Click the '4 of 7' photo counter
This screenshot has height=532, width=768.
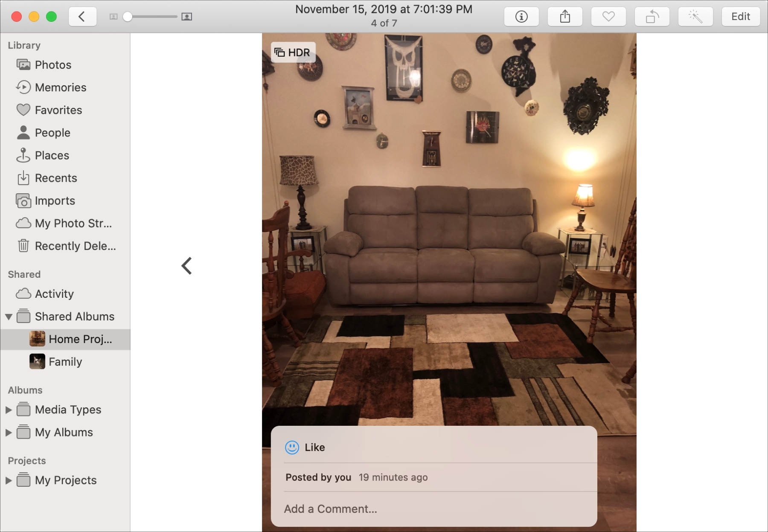384,23
